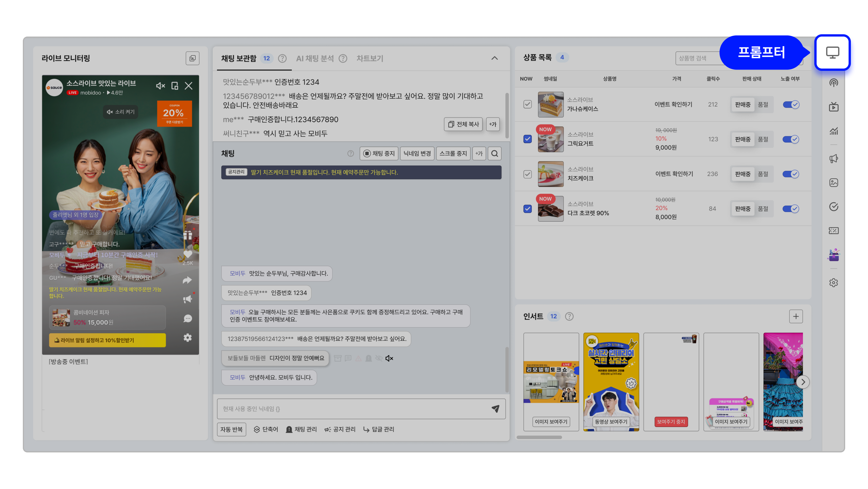Mute user via speaker-off icon in chat
868x489 pixels.
point(389,358)
